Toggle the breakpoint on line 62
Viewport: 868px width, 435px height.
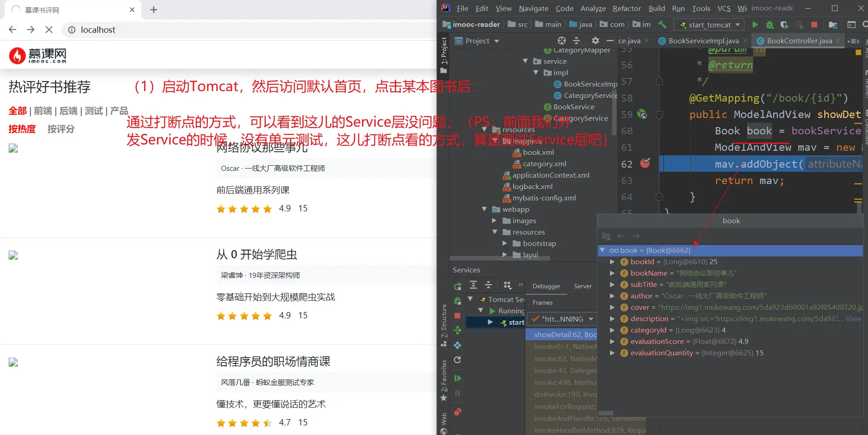(x=645, y=163)
